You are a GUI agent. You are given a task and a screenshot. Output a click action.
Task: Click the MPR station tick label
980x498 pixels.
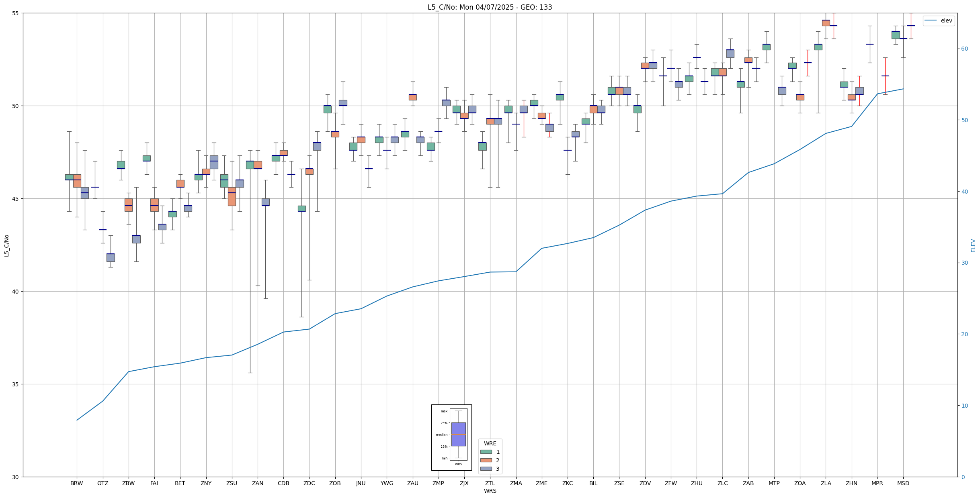[877, 483]
